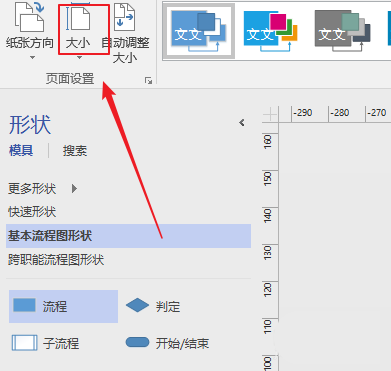Select the 流程 rectangle shape icon
The height and width of the screenshot is (371, 391).
click(24, 305)
